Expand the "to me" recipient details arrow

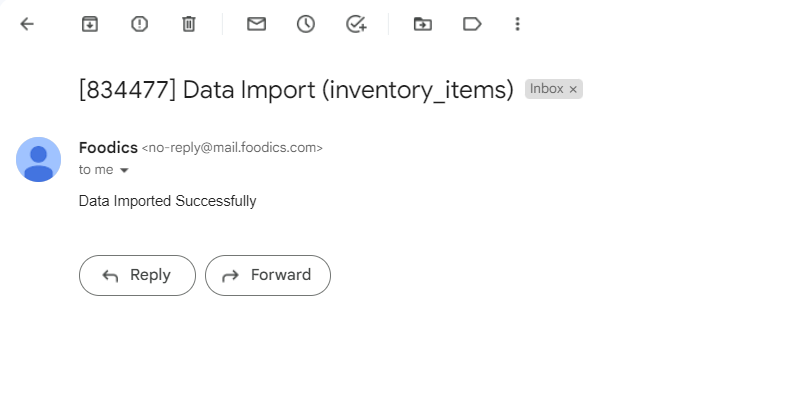tap(124, 171)
